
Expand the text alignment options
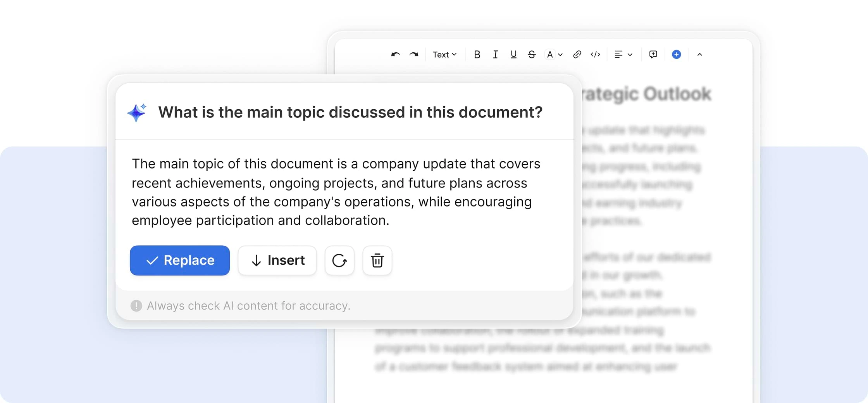click(x=623, y=55)
